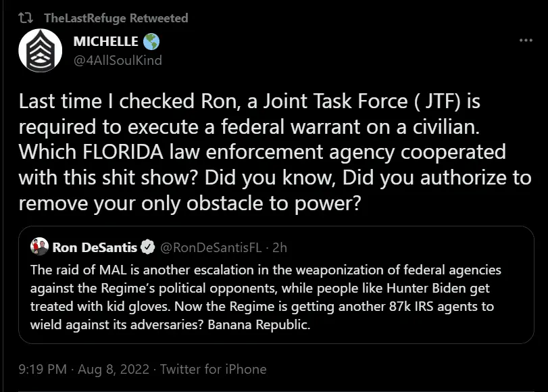The image size is (548, 392).
Task: Open the MICHELLE display name profile link
Action: 105,42
